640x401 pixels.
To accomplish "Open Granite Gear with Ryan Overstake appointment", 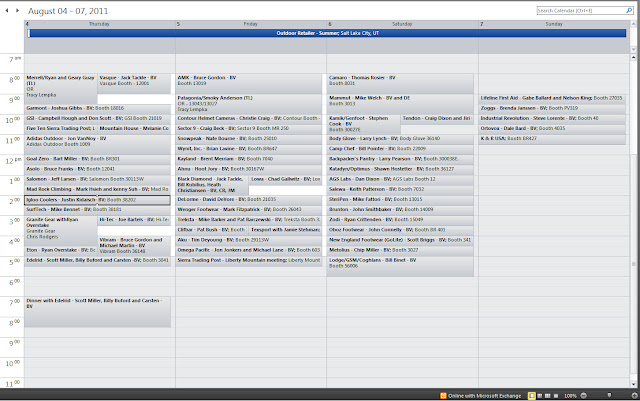I will pyautogui.click(x=60, y=230).
